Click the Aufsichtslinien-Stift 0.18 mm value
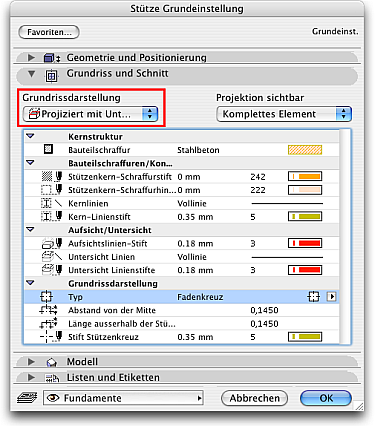The image size is (375, 426). (x=195, y=243)
